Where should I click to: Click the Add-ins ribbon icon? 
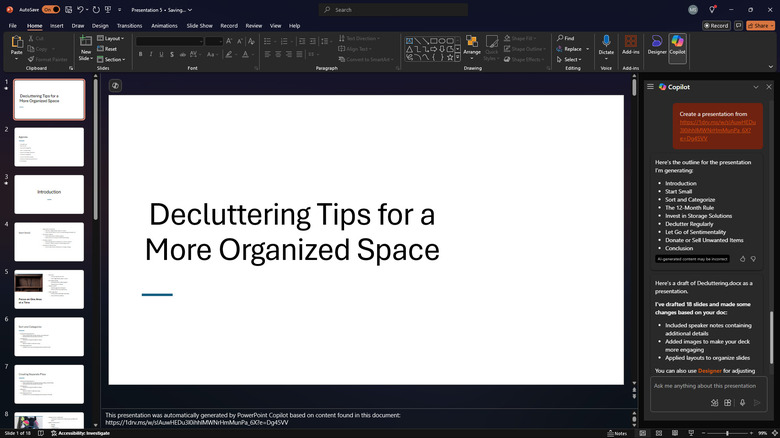point(630,44)
